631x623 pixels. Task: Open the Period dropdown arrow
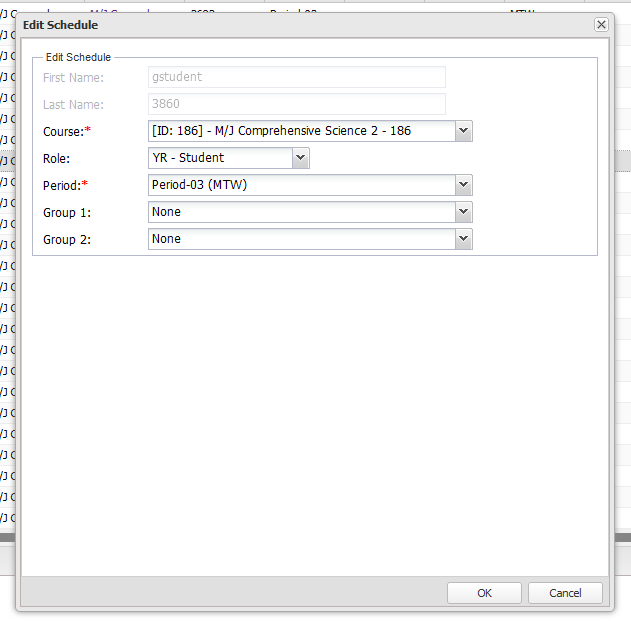click(463, 185)
